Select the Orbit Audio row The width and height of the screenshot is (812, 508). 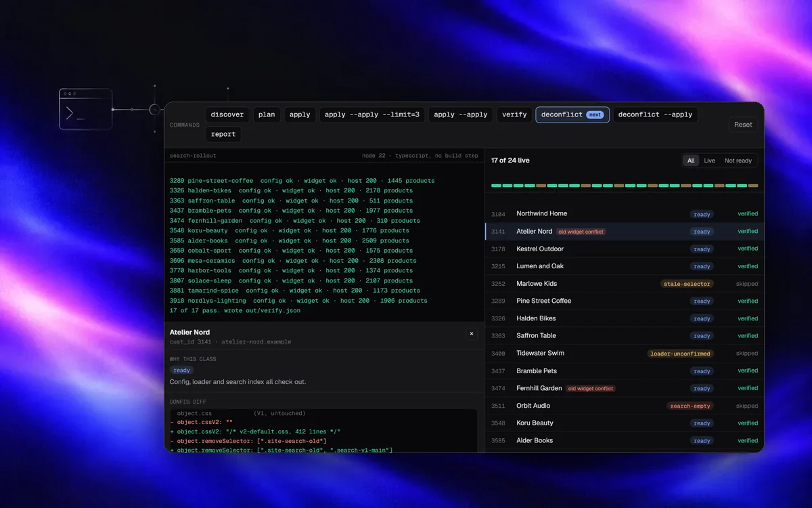pyautogui.click(x=625, y=406)
